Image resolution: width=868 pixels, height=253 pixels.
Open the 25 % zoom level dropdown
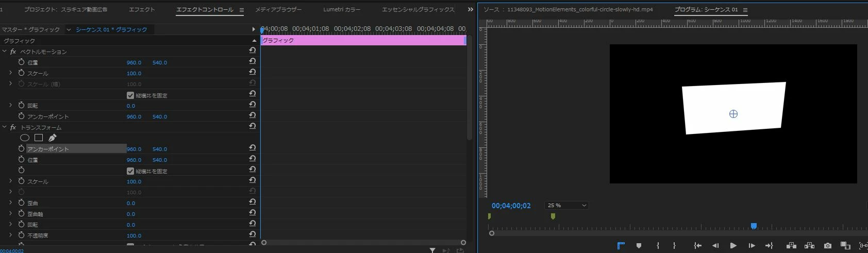(566, 205)
